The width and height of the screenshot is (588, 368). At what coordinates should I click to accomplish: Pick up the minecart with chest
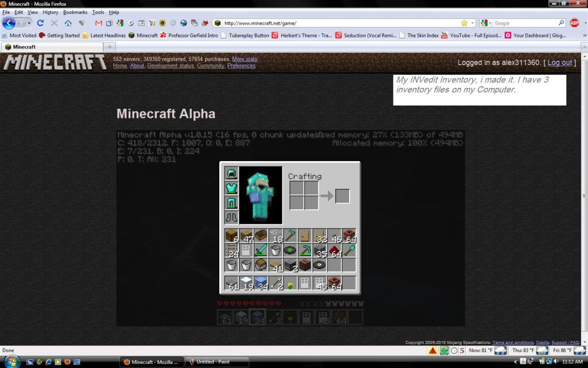coord(261,265)
